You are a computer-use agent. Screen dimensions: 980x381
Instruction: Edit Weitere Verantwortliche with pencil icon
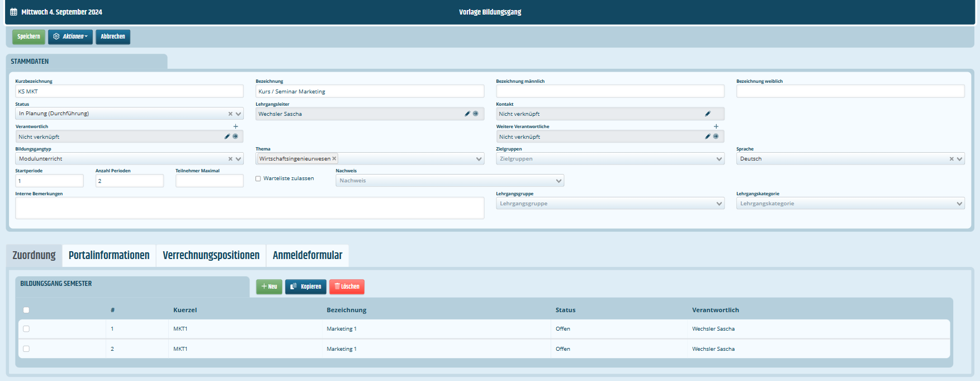pos(708,137)
